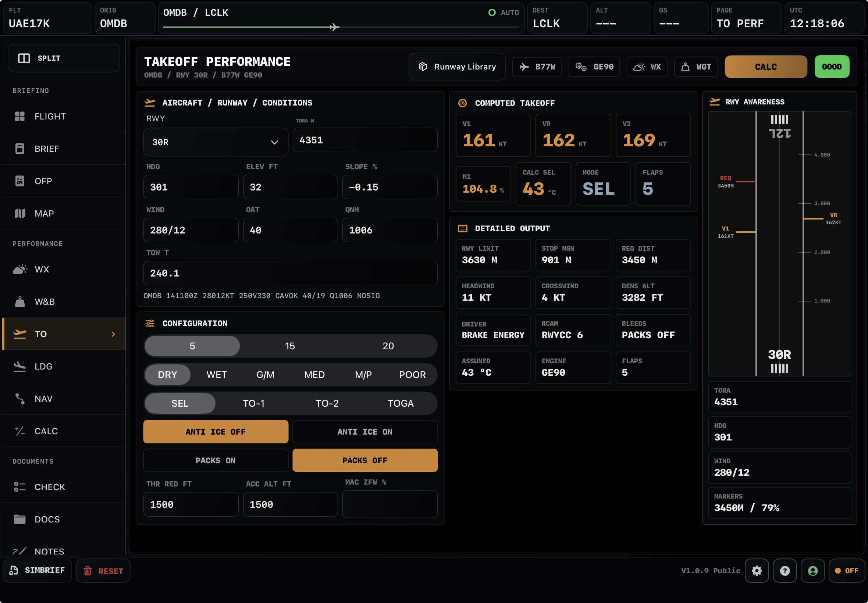Click the GOOD status button

coord(832,67)
